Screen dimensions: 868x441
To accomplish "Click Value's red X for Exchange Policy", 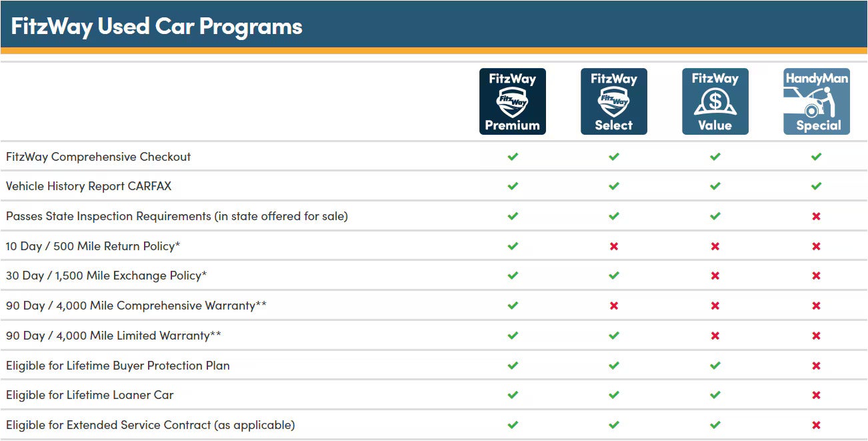I will pyautogui.click(x=715, y=276).
